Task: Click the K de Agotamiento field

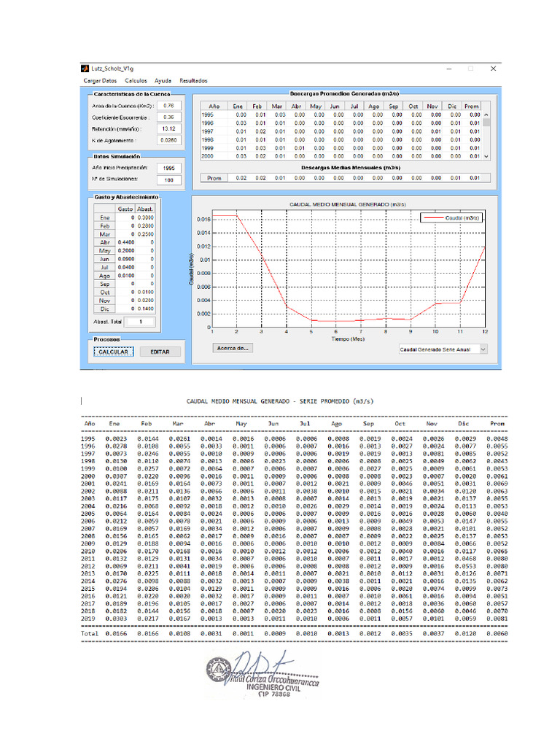Action: coord(168,140)
